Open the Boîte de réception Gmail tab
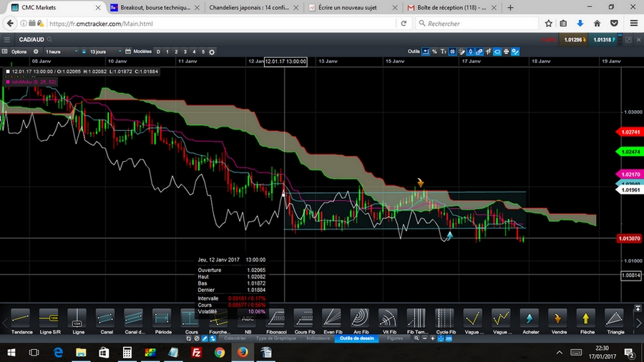The width and height of the screenshot is (644, 362). click(452, 7)
